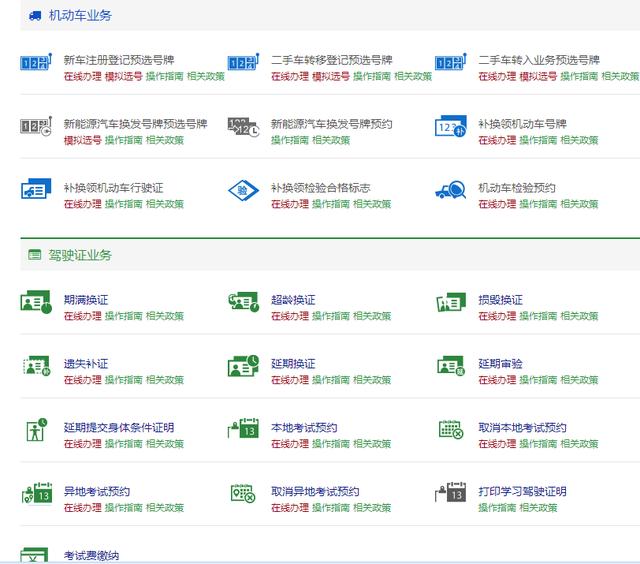
Task: Open the 延期换证 title link
Action: (x=293, y=364)
